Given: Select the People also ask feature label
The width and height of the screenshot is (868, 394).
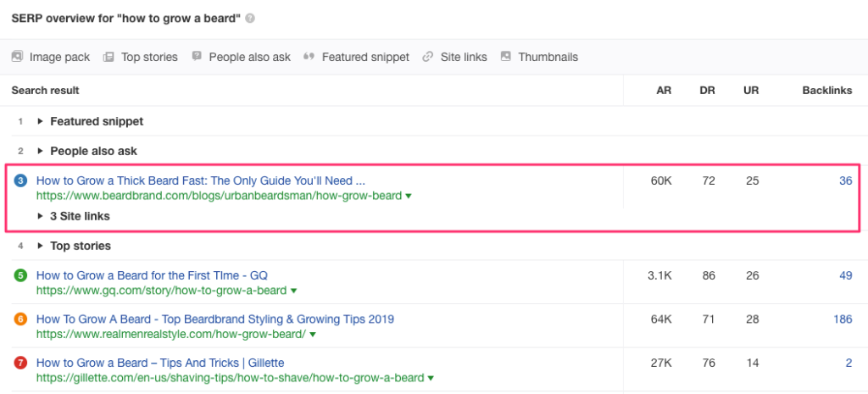Looking at the screenshot, I should [x=250, y=57].
